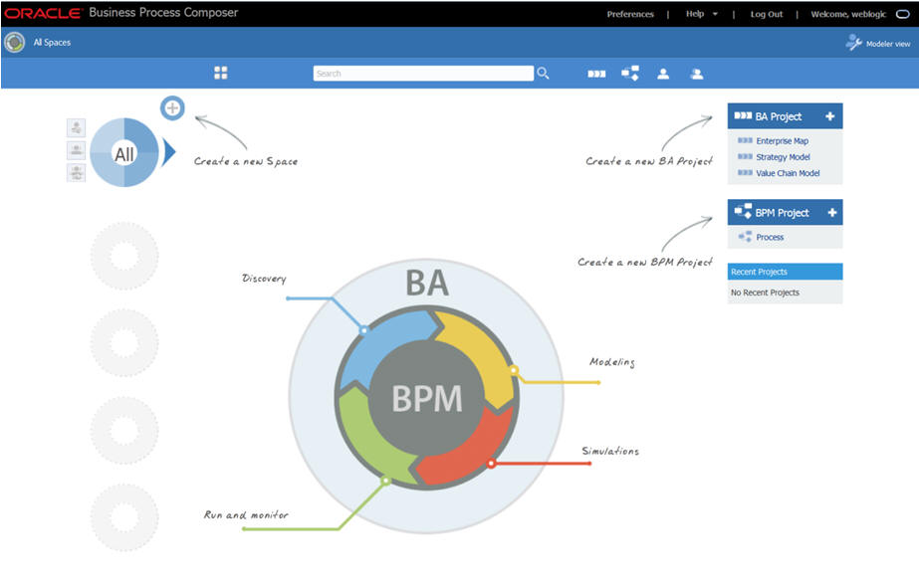Click the 'Welcome, weblogic' text

(x=848, y=14)
